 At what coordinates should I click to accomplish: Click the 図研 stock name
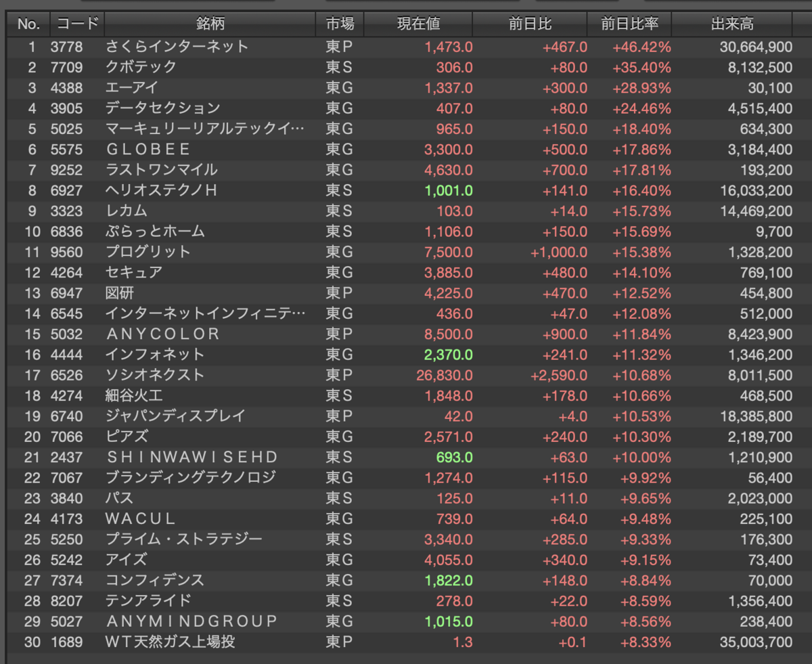coord(120,293)
